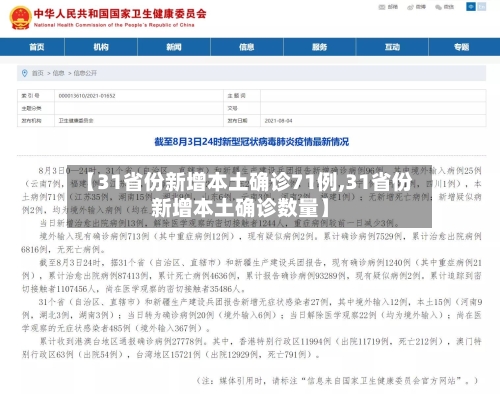Open the 互动 navigation tab
This screenshot has height=394, width=500.
tap(392, 47)
